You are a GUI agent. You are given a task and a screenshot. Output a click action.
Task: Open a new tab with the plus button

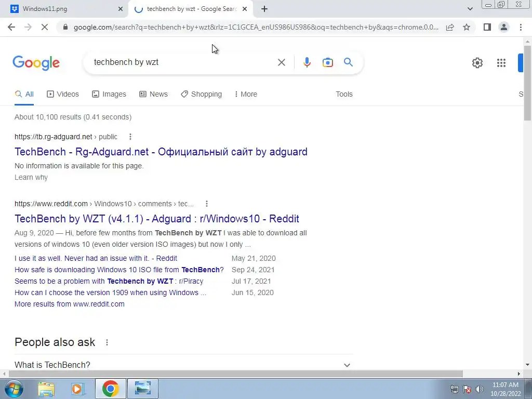pos(264,9)
